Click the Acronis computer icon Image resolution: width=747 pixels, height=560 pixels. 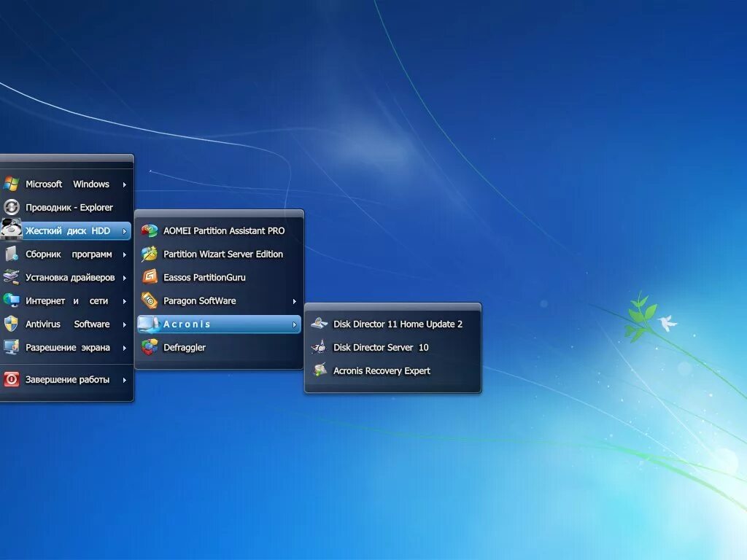(150, 324)
